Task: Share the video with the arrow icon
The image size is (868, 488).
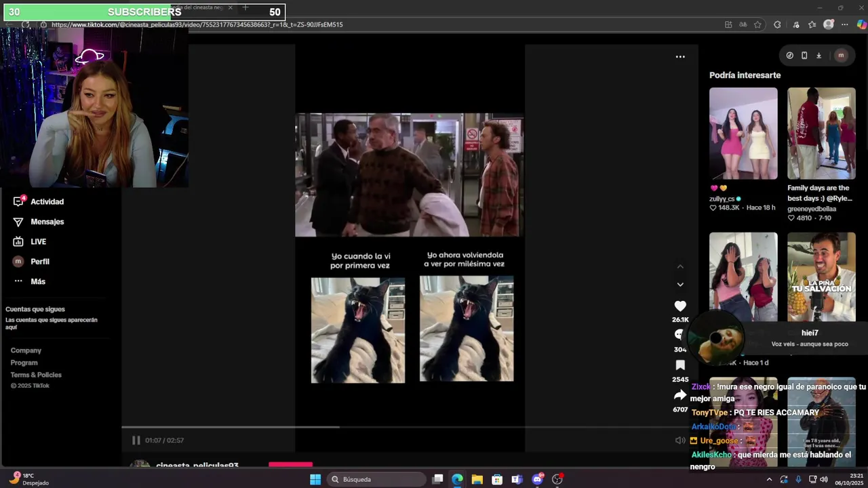Action: point(680,395)
